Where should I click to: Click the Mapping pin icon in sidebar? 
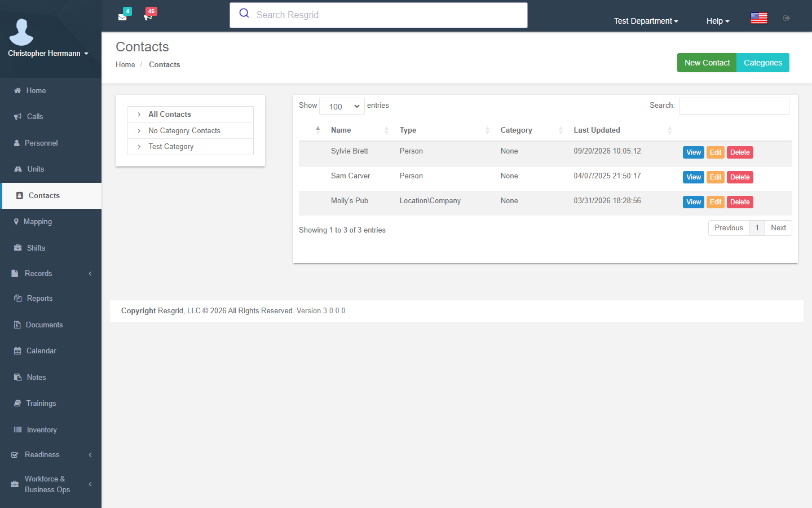[x=16, y=222]
